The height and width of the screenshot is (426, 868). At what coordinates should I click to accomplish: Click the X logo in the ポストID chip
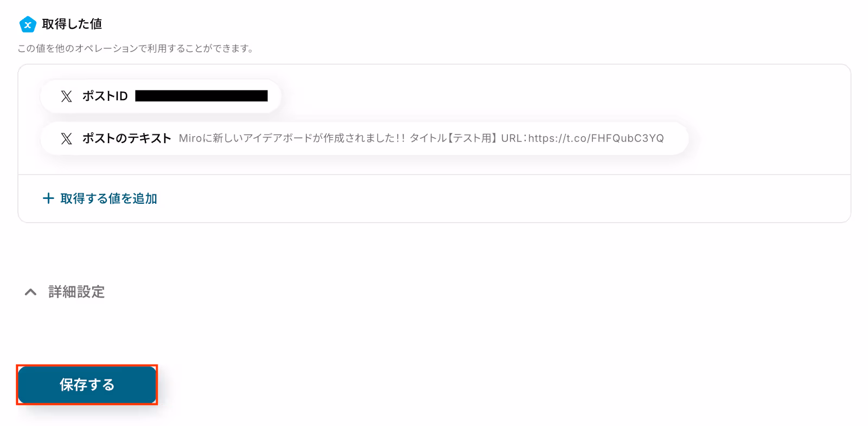[x=66, y=96]
